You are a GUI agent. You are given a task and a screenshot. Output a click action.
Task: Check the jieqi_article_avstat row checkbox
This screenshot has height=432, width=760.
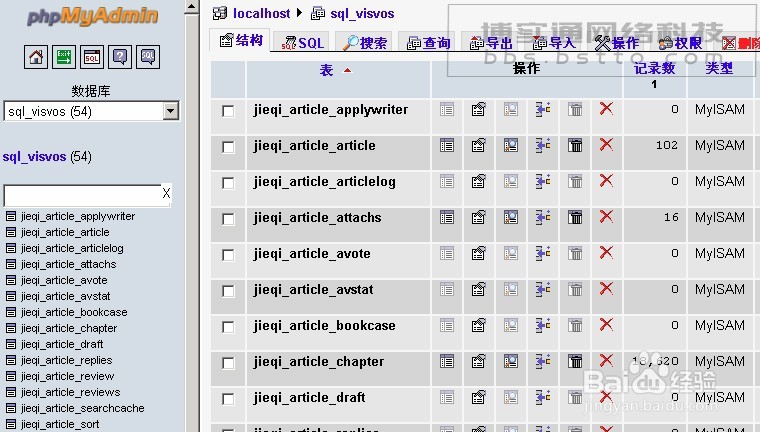228,291
